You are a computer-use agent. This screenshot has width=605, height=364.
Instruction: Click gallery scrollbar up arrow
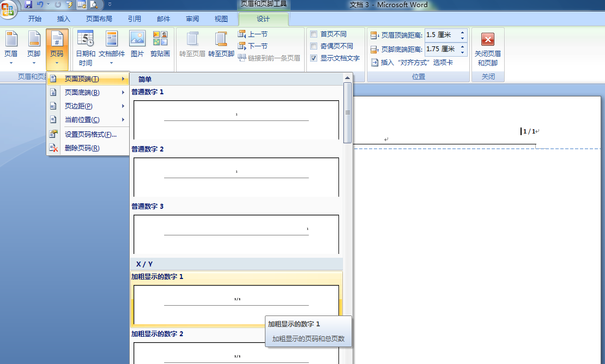(x=347, y=78)
